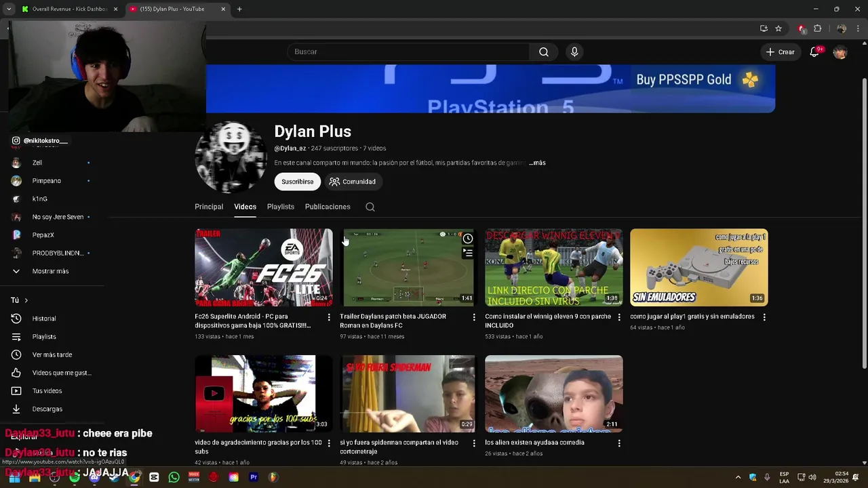Open Pimpeano subscription channel

click(46, 181)
